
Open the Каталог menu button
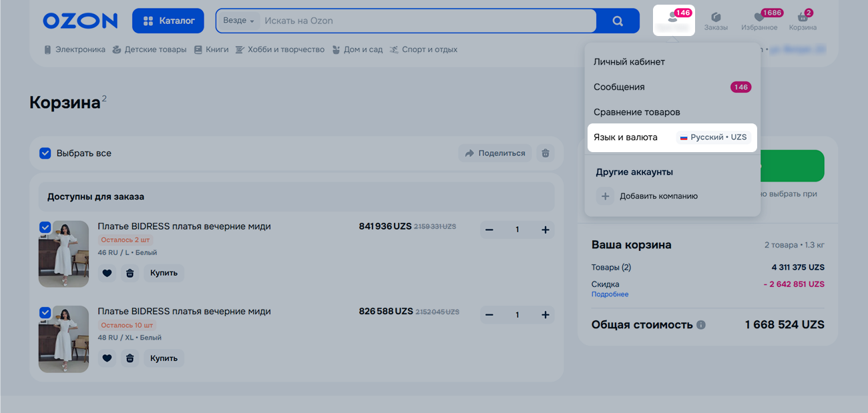(x=168, y=21)
